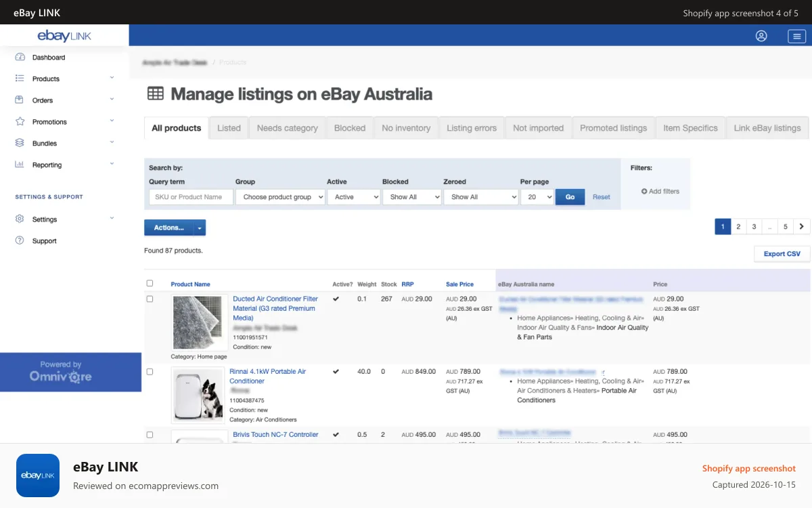
Task: Go to page 3 of results
Action: (x=754, y=227)
